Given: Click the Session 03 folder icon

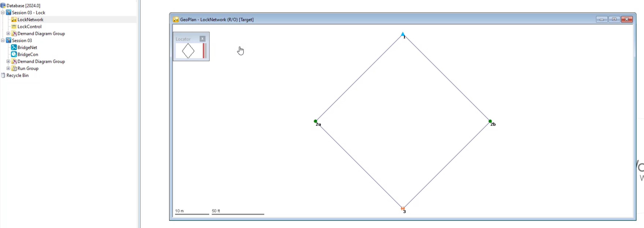Looking at the screenshot, I should [8, 41].
